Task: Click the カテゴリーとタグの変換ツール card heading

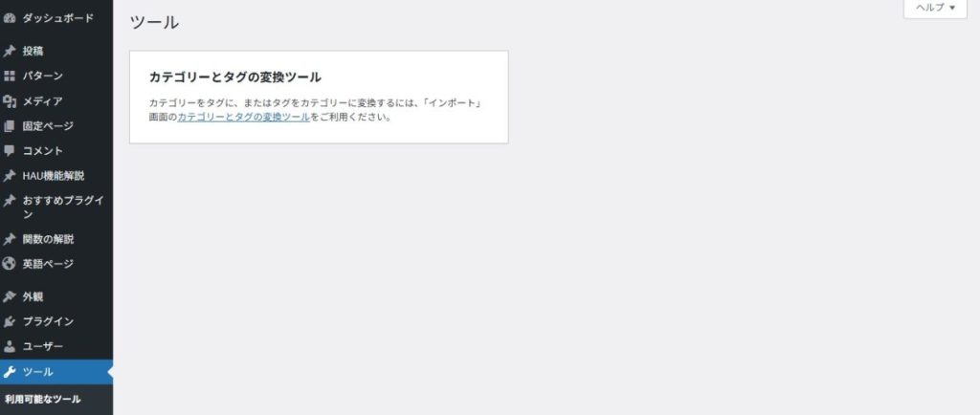Action: pyautogui.click(x=235, y=77)
